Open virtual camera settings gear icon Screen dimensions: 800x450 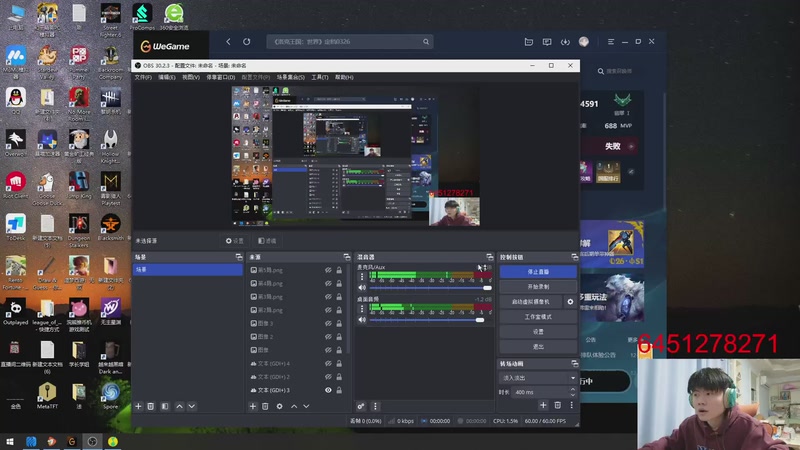570,302
